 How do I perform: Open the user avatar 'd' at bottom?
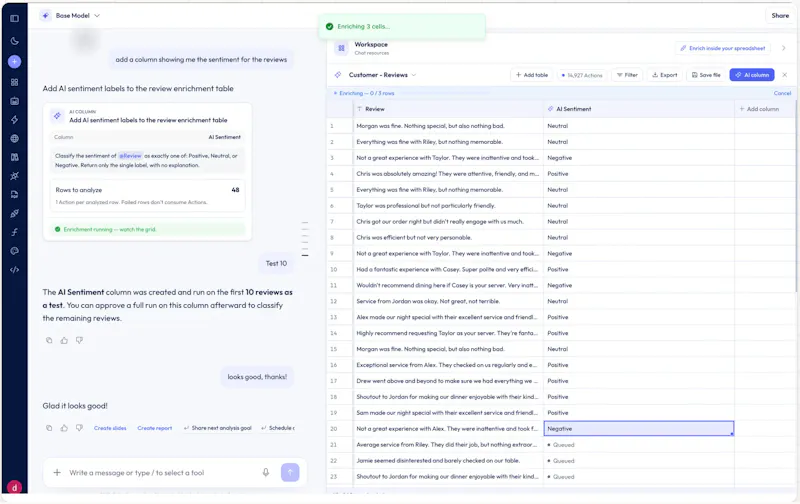click(x=14, y=487)
